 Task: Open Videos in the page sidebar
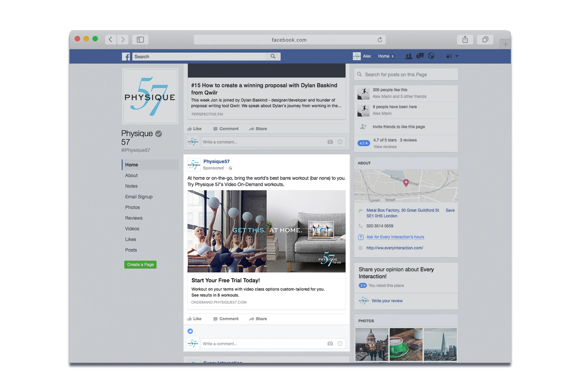tap(132, 229)
